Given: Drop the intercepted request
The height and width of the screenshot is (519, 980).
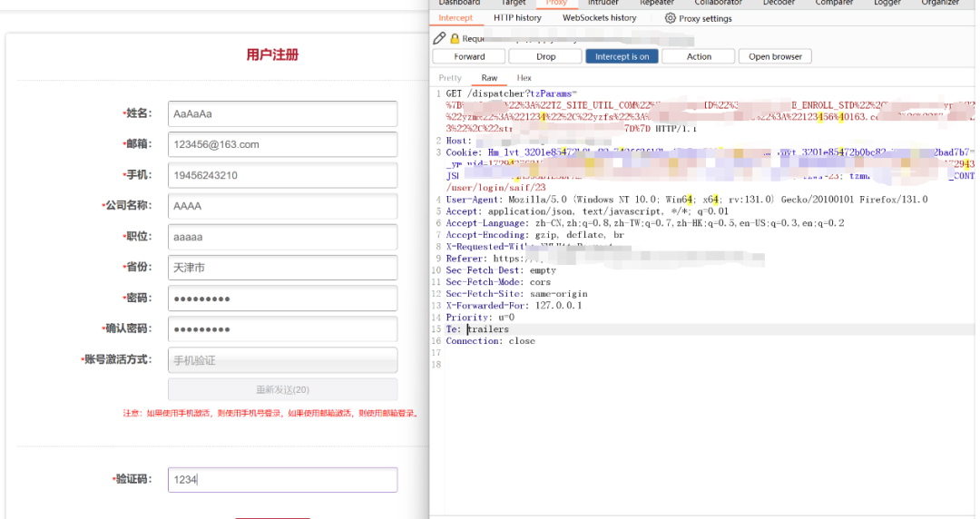Looking at the screenshot, I should pos(545,56).
